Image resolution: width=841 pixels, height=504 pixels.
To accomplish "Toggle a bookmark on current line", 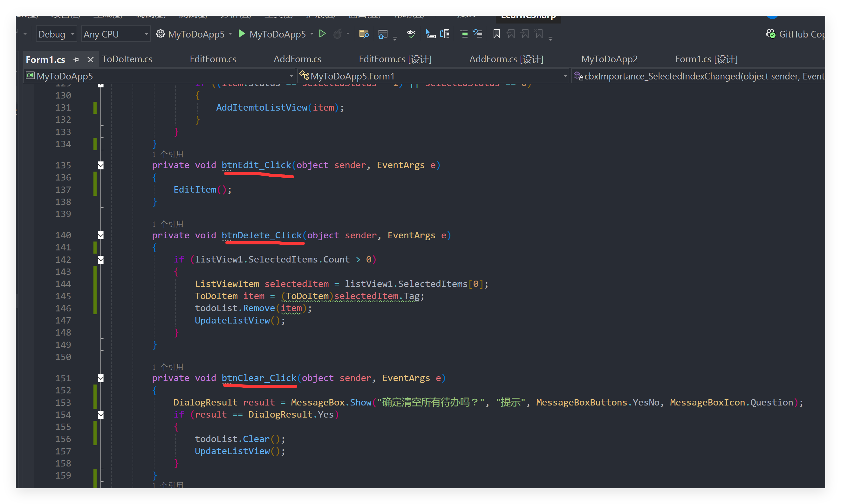I will click(x=496, y=34).
